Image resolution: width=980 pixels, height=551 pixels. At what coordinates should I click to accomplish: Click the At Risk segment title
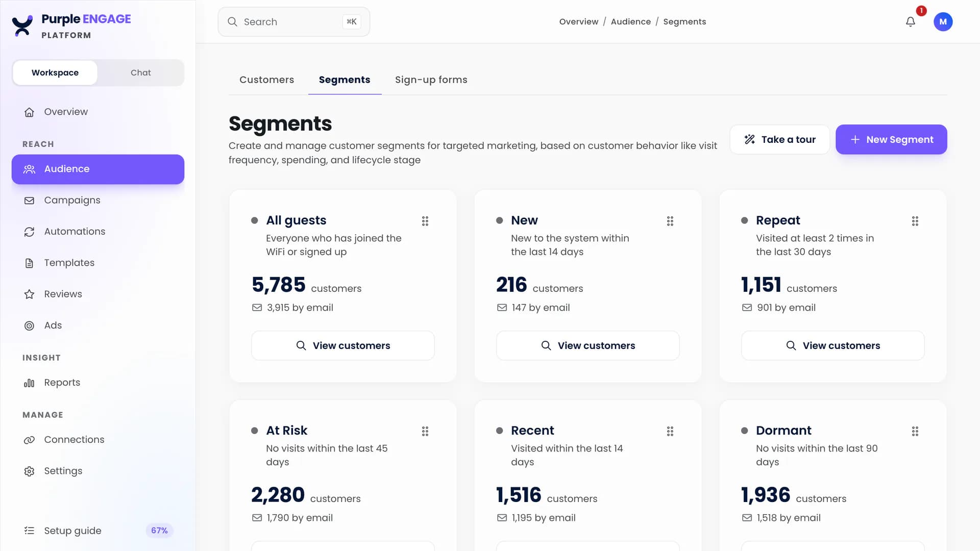pos(287,431)
